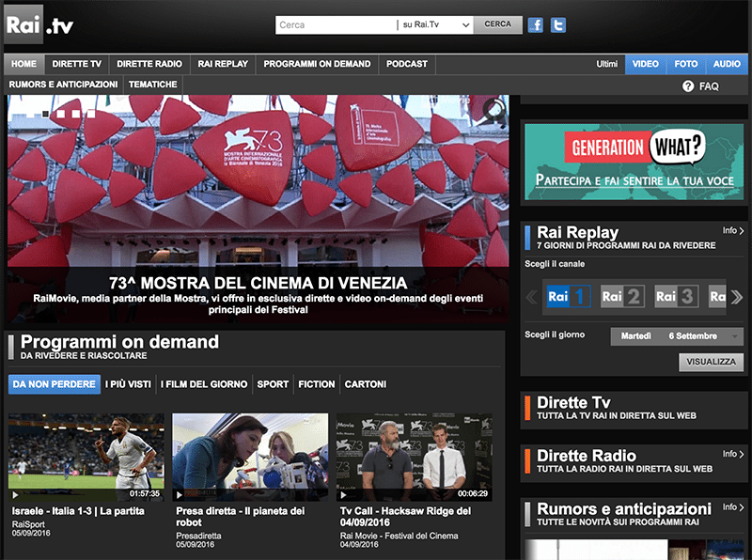Click the Cerca search text field
The height and width of the screenshot is (560, 752).
coord(335,25)
